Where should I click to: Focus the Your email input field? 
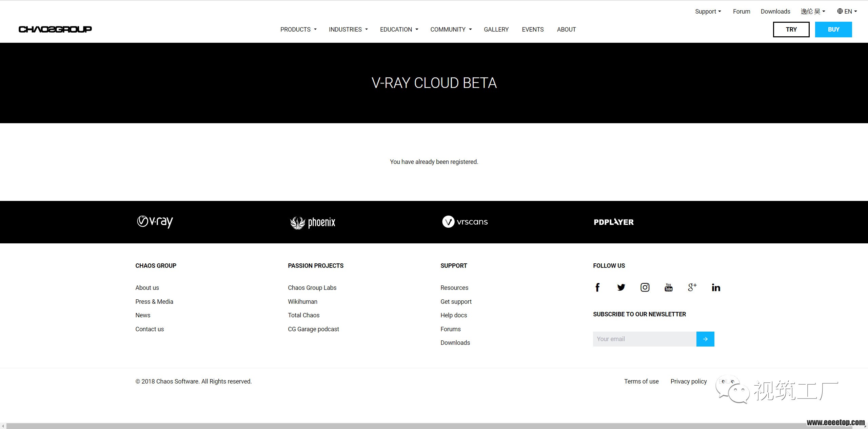pos(645,339)
